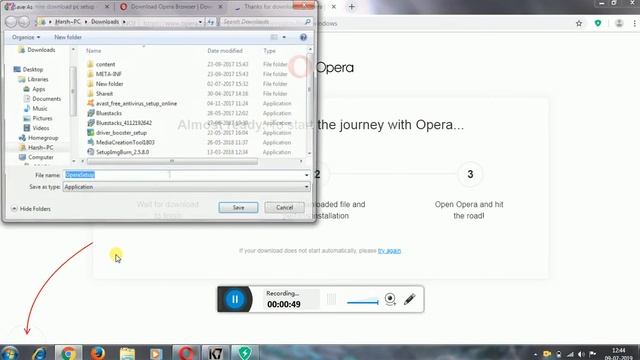Open K7 antivirus from the taskbar
The image size is (640, 360).
pyautogui.click(x=215, y=353)
